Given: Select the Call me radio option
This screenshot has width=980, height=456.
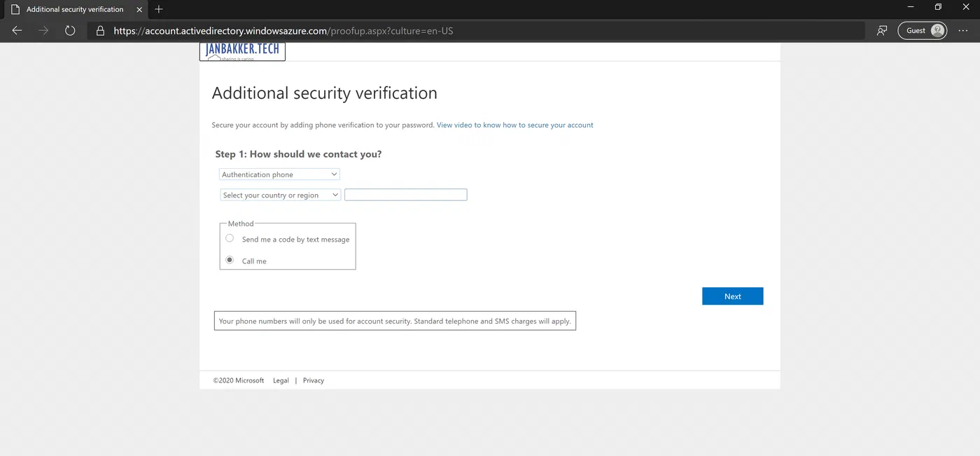Looking at the screenshot, I should (230, 260).
